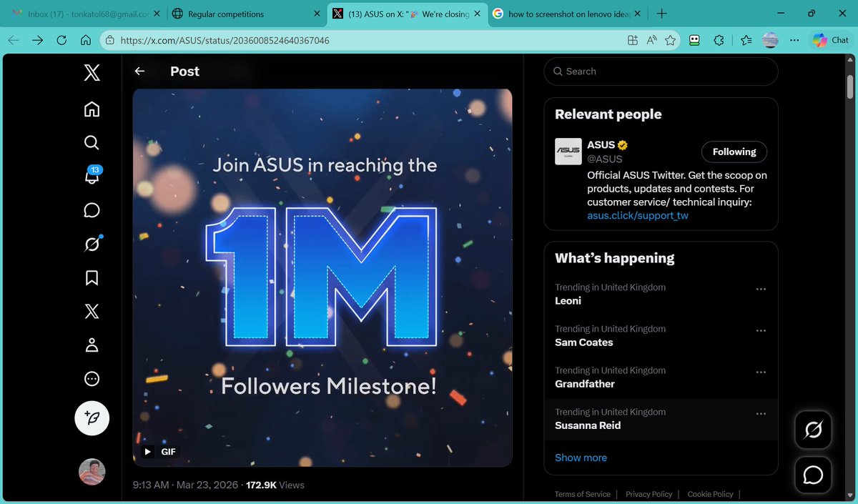Open Premium X icon in sidebar
This screenshot has height=504, width=858.
[x=92, y=312]
